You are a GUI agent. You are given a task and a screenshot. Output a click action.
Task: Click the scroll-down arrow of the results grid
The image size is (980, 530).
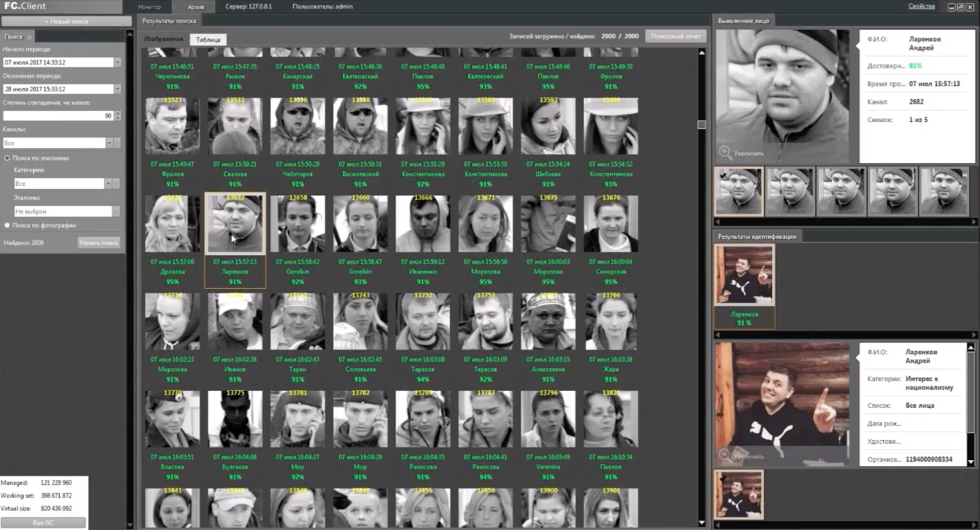point(701,523)
